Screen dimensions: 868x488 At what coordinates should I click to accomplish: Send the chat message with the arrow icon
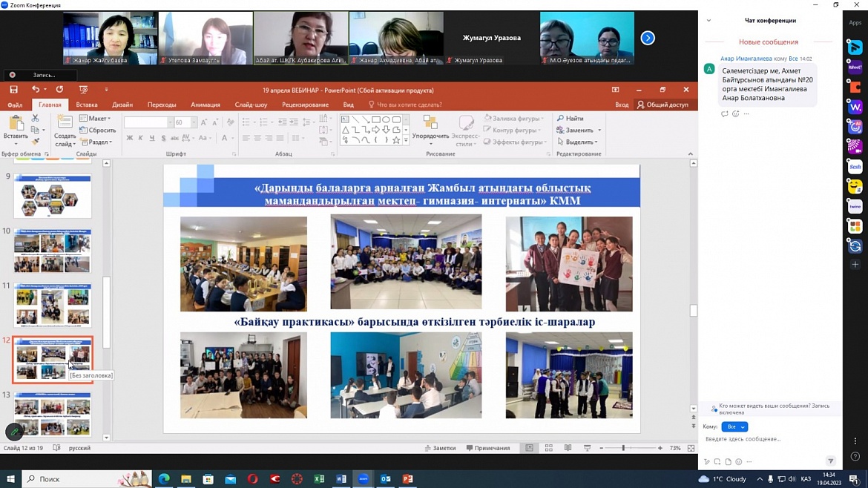[x=830, y=461]
